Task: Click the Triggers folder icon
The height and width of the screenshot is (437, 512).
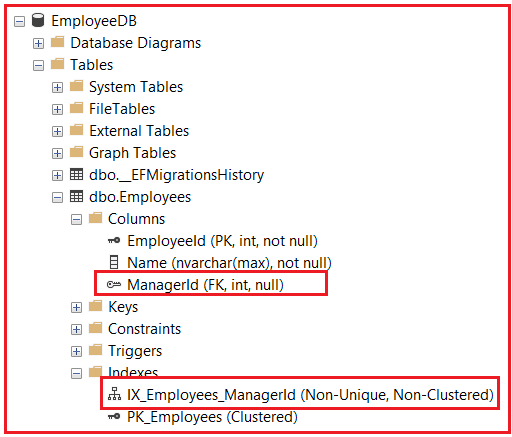Action: point(96,350)
